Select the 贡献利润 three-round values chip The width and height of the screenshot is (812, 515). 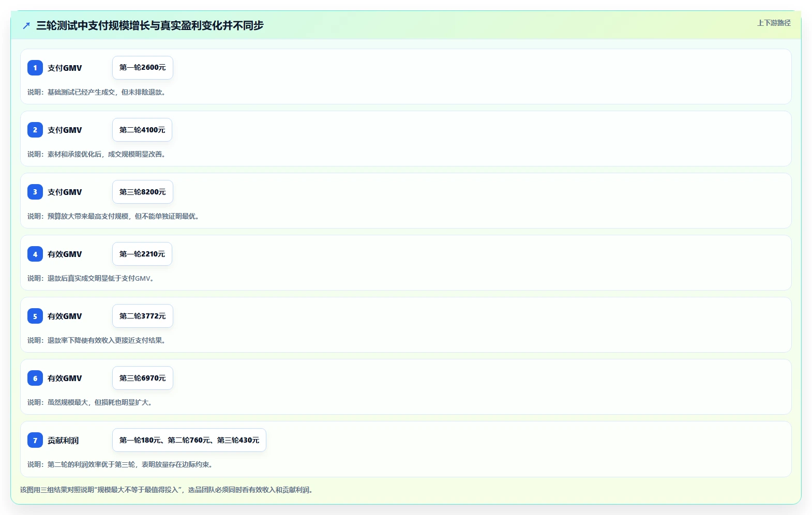click(x=189, y=440)
